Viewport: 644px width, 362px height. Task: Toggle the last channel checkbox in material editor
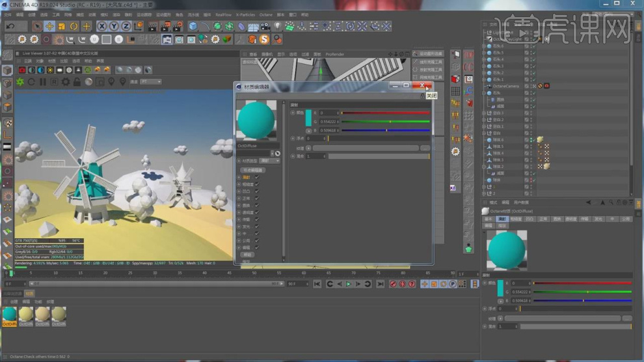click(257, 248)
